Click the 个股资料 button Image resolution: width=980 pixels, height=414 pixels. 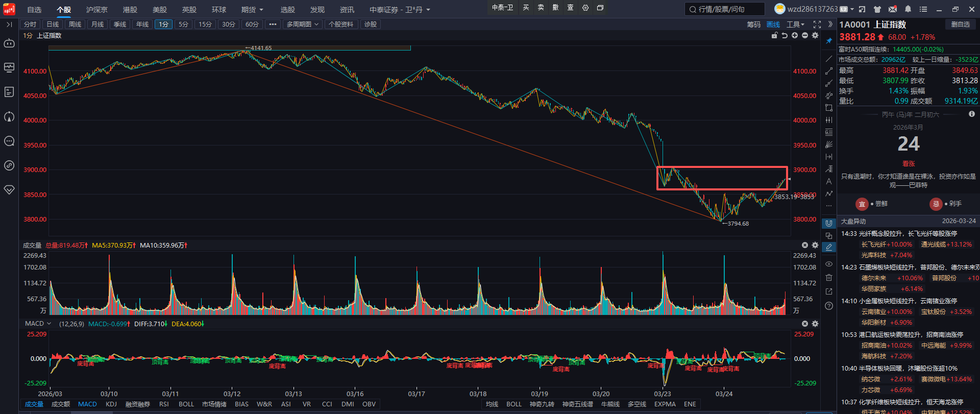[x=341, y=25]
